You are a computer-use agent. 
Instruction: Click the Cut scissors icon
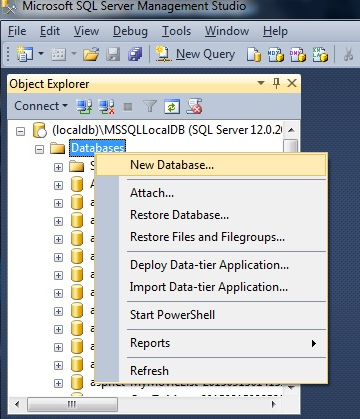(349, 54)
